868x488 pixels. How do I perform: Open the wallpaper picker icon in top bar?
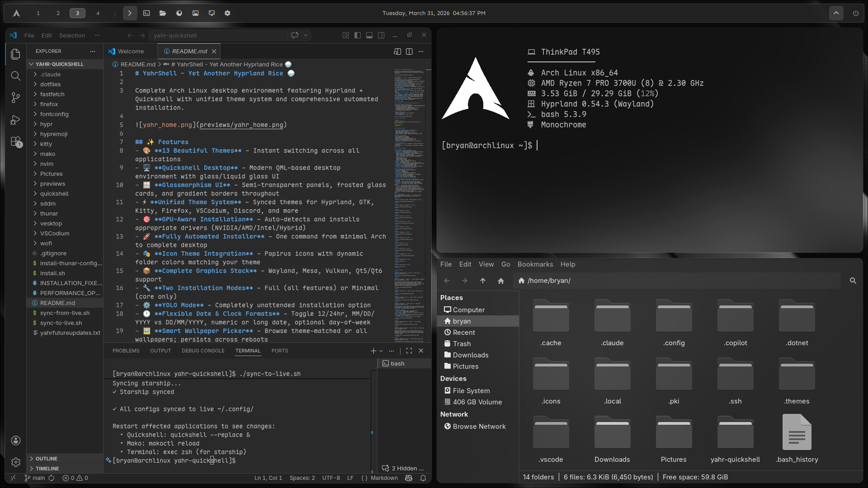(195, 13)
